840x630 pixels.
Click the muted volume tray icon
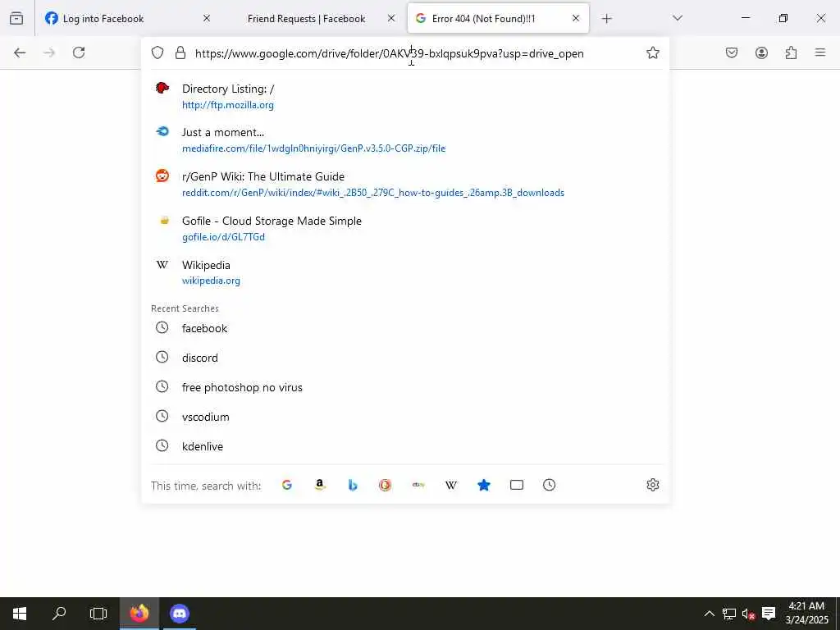748,614
